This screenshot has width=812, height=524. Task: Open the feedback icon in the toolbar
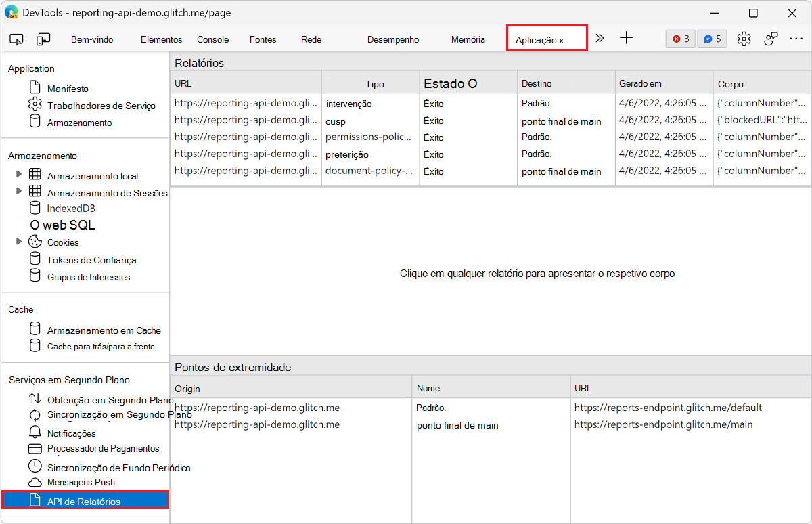coord(771,39)
